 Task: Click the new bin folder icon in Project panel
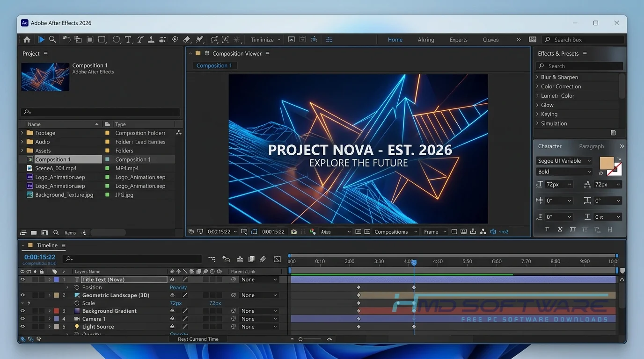click(x=34, y=232)
